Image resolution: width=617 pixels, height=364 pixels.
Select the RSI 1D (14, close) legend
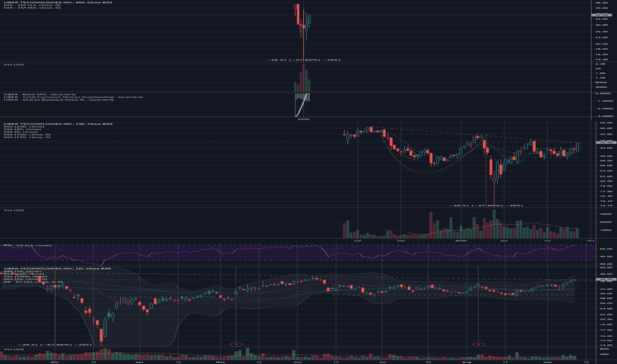27,245
